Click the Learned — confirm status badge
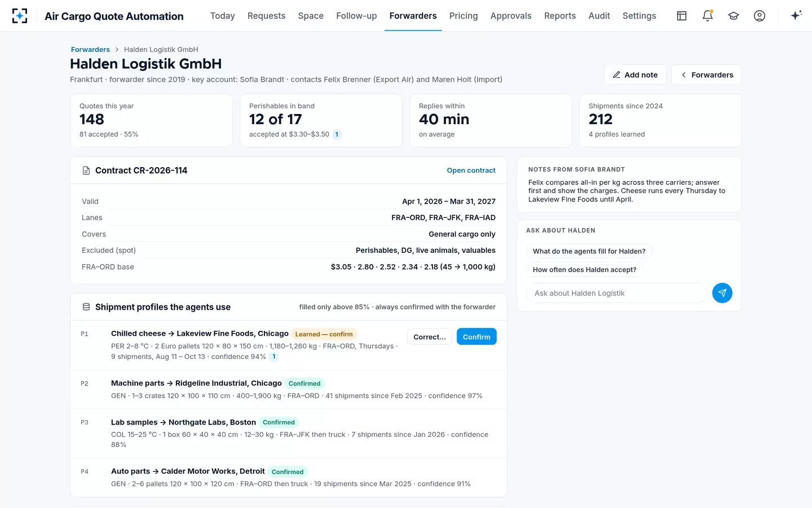812x508 pixels. point(324,334)
